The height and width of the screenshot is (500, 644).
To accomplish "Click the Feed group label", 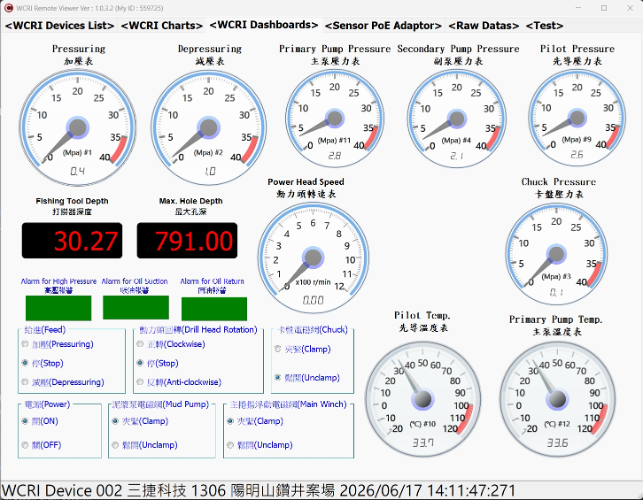I will pos(45,329).
